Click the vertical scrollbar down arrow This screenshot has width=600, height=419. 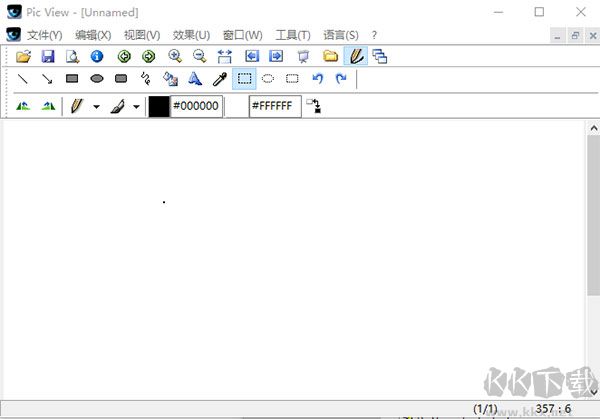(x=593, y=392)
